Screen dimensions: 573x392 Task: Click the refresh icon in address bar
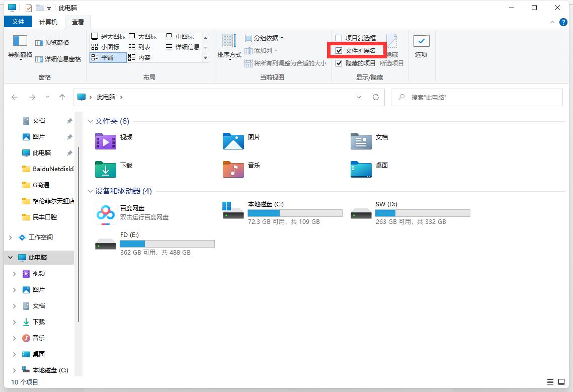[x=375, y=97]
